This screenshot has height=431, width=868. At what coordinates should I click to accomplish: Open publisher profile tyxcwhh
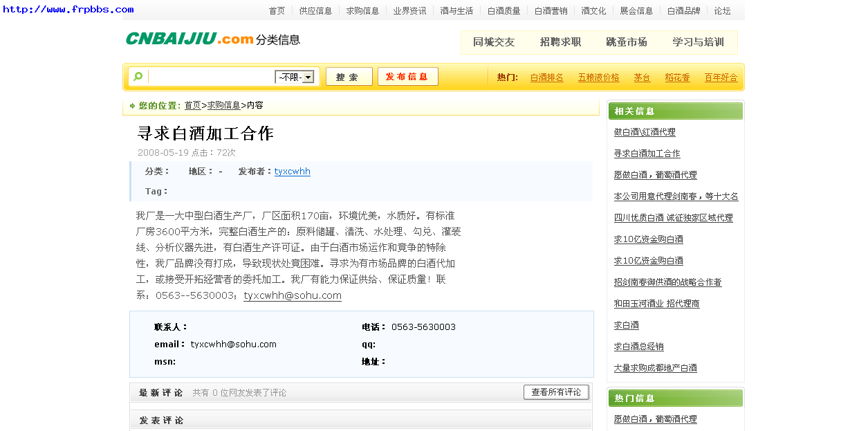tap(292, 171)
